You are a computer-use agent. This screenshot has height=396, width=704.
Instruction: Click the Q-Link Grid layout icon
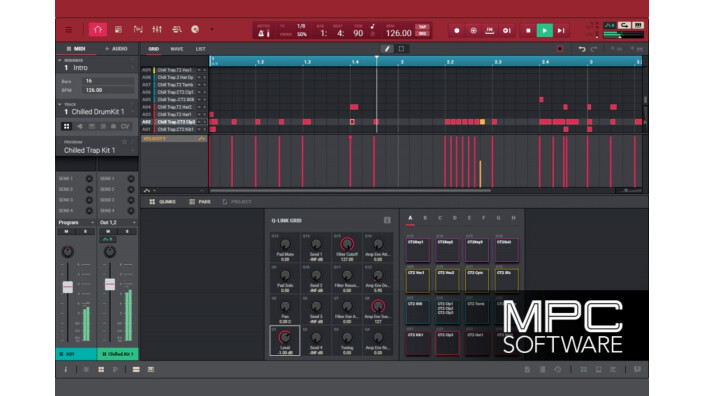click(x=387, y=220)
